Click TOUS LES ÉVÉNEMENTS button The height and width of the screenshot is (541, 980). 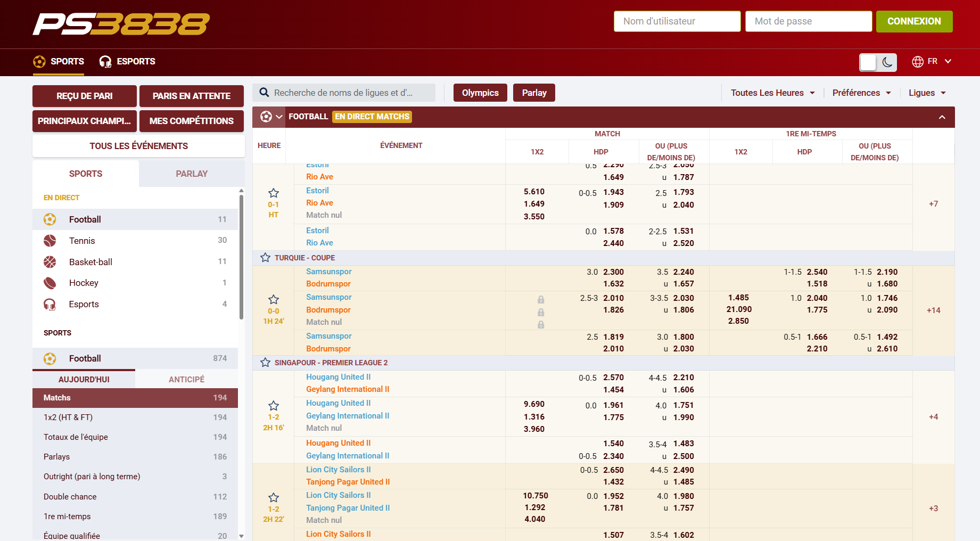(138, 146)
